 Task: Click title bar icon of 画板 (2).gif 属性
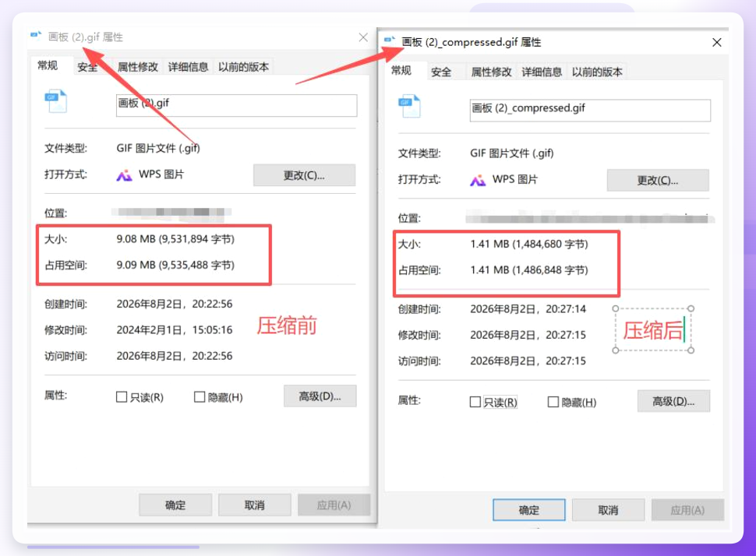[x=36, y=36]
